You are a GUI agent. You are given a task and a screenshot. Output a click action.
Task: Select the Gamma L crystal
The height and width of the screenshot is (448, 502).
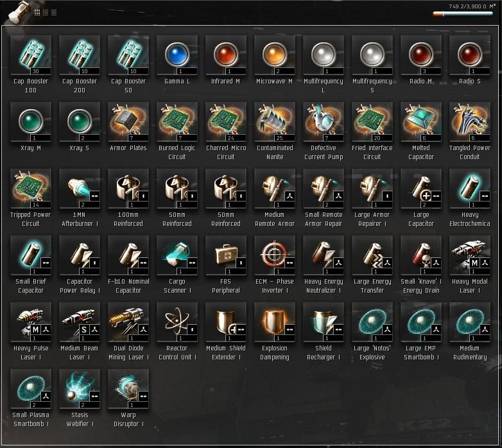[177, 55]
